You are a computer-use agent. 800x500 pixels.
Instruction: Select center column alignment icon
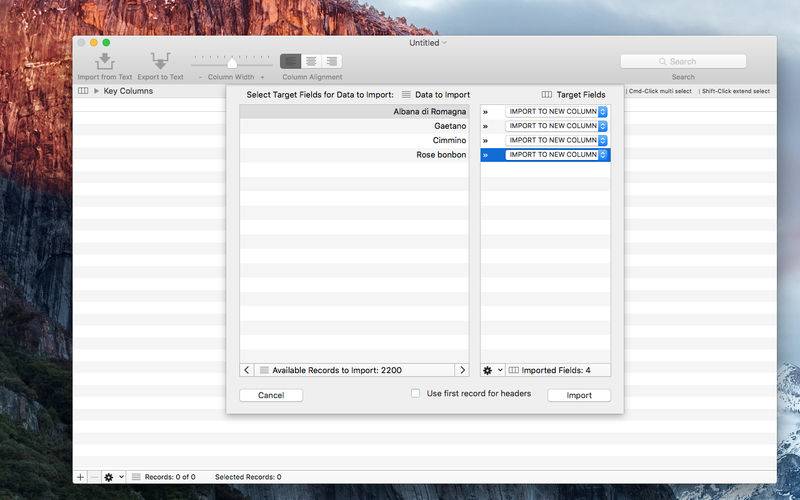click(311, 62)
